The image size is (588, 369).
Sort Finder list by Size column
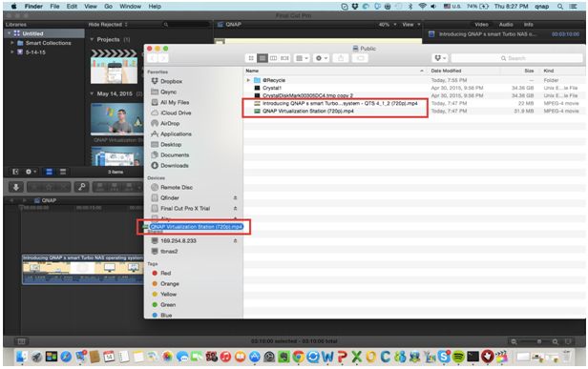[x=520, y=71]
